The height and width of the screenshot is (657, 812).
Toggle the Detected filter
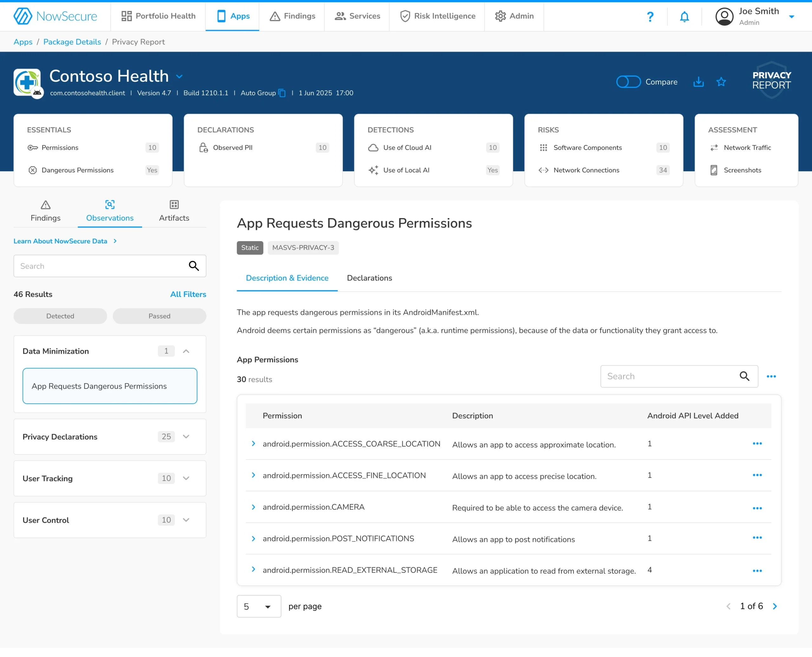(x=60, y=316)
